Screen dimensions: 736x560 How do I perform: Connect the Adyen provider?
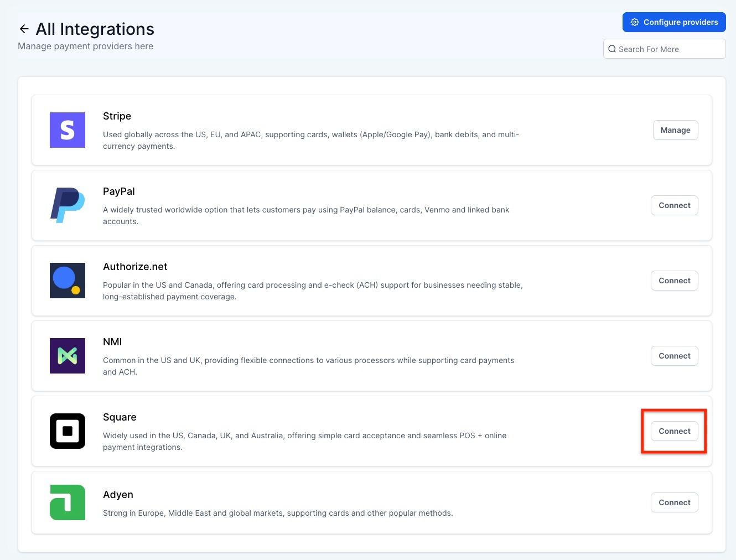pyautogui.click(x=674, y=502)
